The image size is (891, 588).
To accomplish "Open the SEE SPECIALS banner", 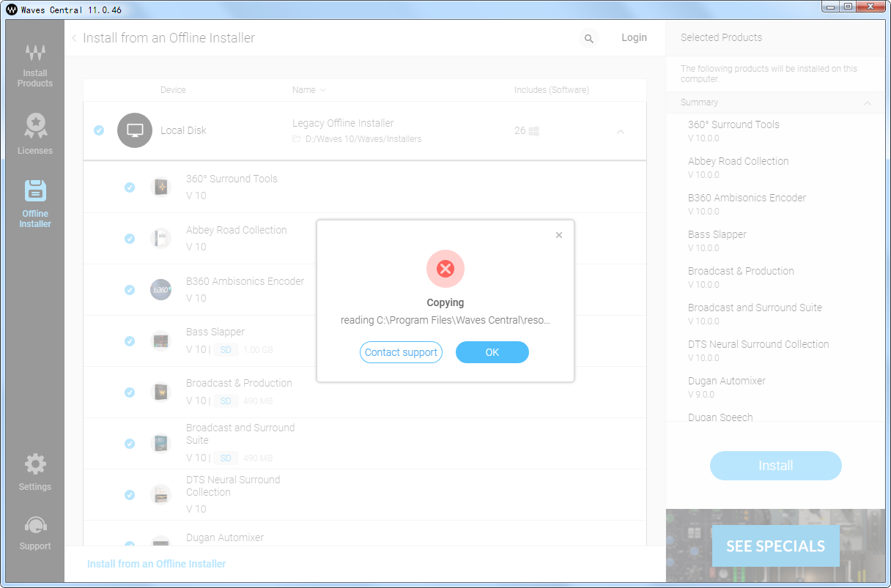I will coord(776,546).
